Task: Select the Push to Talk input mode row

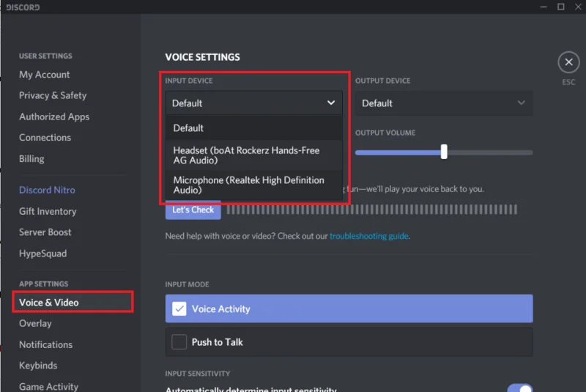Action: tap(349, 342)
